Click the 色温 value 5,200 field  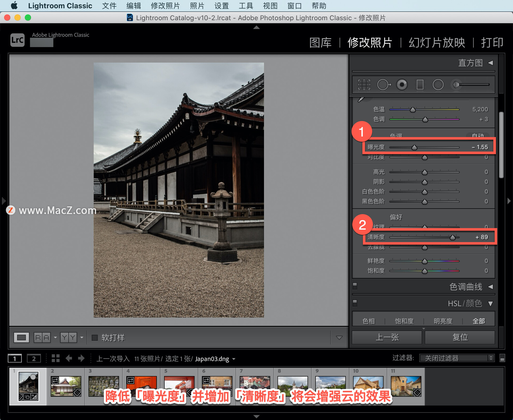480,109
